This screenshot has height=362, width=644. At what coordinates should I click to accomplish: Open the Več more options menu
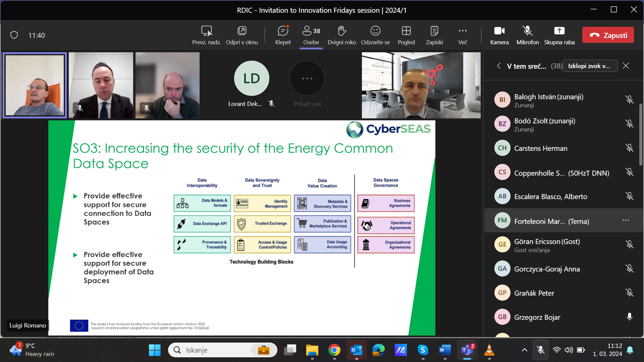click(x=463, y=35)
